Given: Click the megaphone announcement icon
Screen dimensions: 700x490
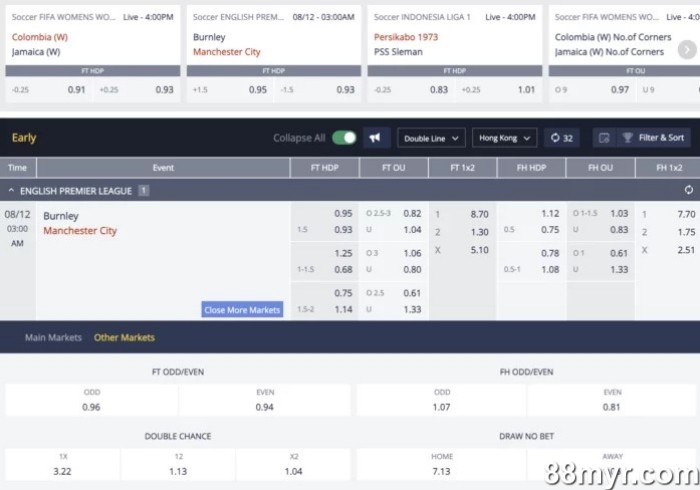Looking at the screenshot, I should click(376, 138).
